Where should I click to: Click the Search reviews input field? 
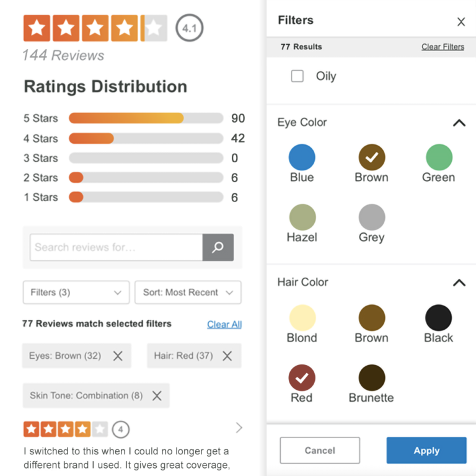point(116,247)
